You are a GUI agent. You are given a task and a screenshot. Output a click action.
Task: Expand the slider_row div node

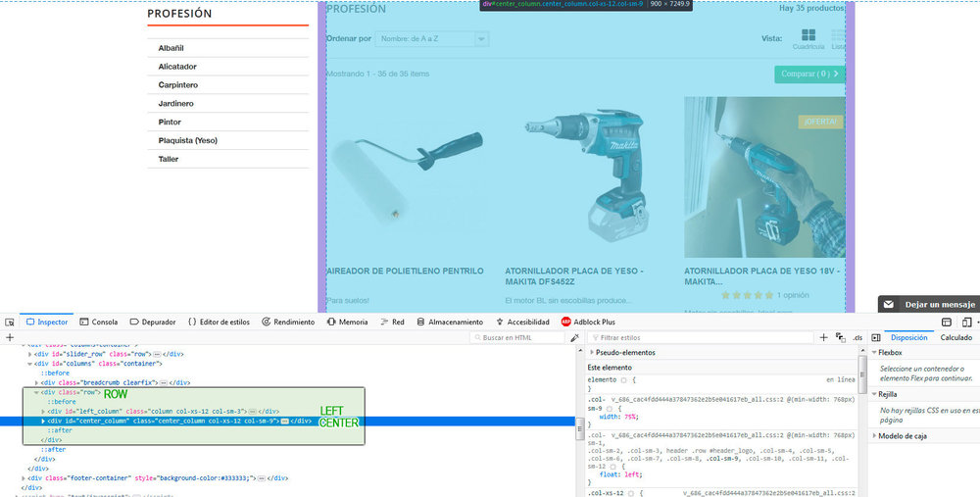[x=29, y=354]
